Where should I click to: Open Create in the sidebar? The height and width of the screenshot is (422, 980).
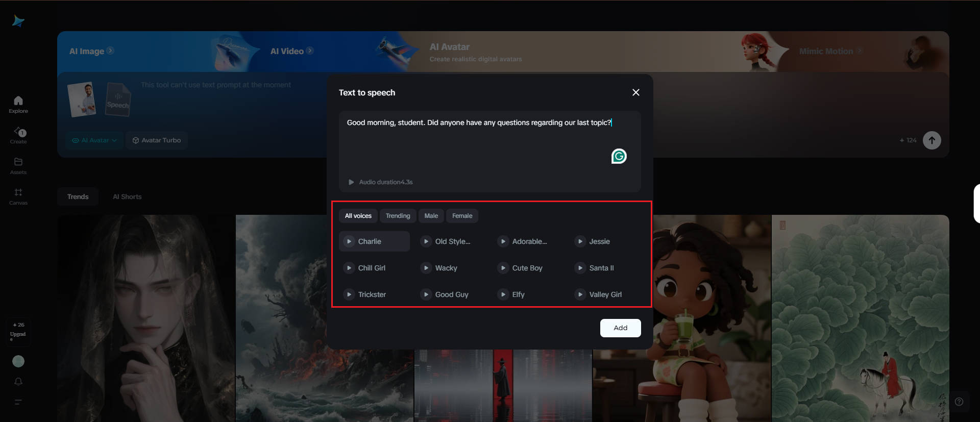(x=18, y=135)
